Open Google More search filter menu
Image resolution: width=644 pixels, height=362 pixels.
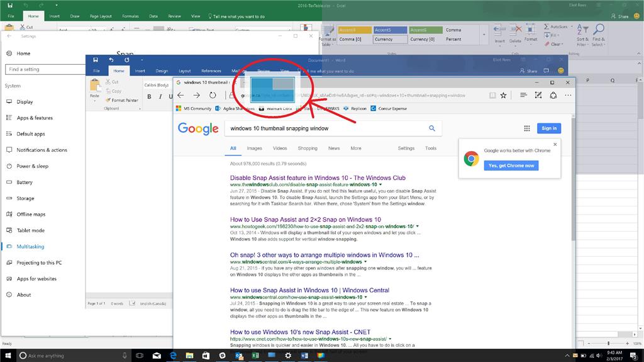pos(356,148)
